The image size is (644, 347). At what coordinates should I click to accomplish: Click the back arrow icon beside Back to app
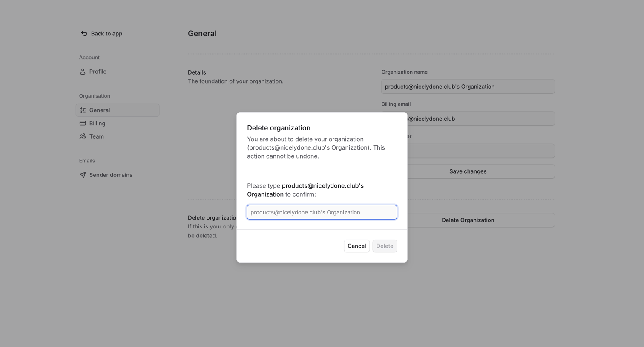coord(84,33)
